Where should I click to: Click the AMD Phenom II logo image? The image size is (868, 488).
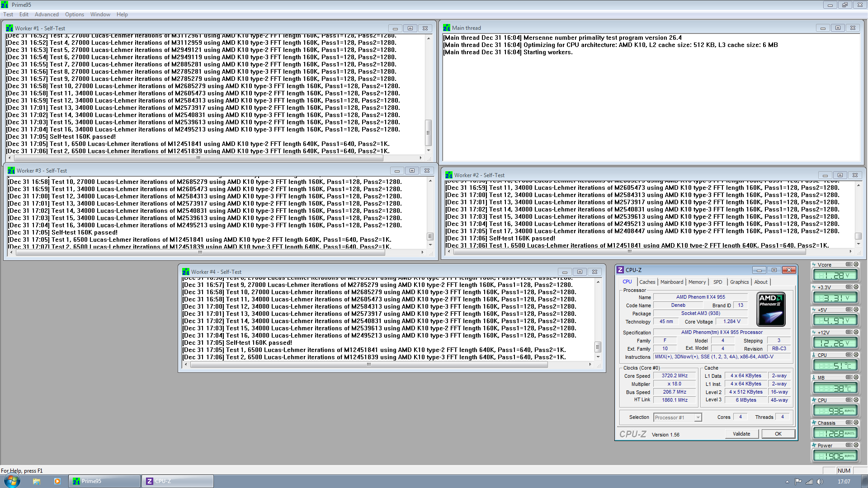[x=771, y=309]
